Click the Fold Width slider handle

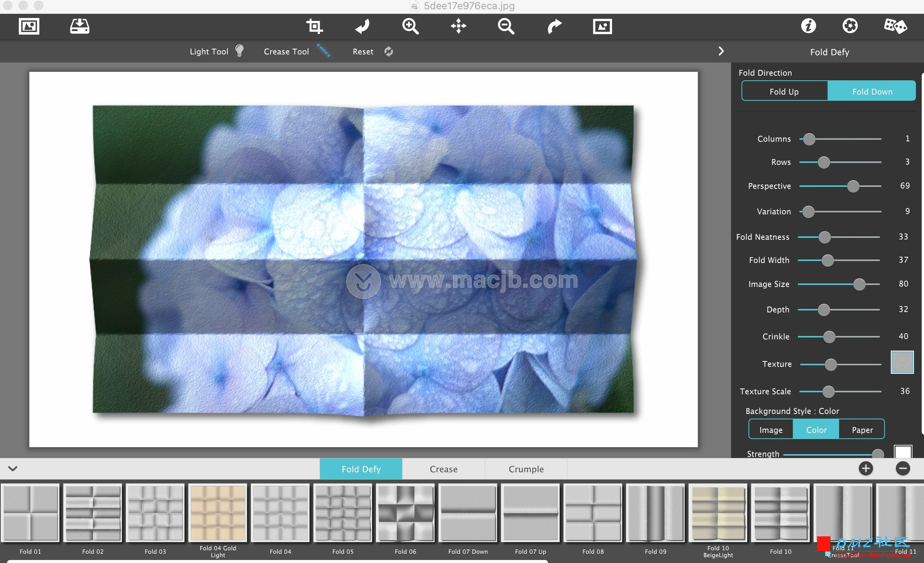coord(828,260)
